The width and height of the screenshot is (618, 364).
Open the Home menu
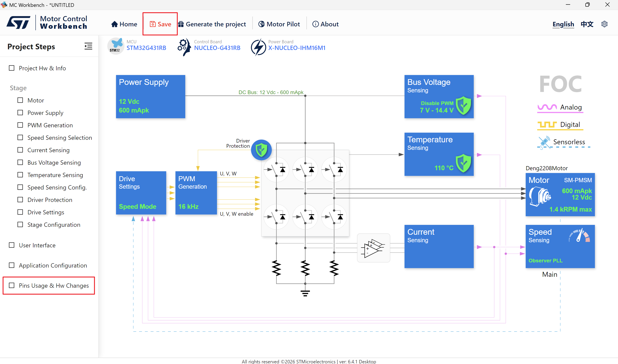click(x=124, y=24)
